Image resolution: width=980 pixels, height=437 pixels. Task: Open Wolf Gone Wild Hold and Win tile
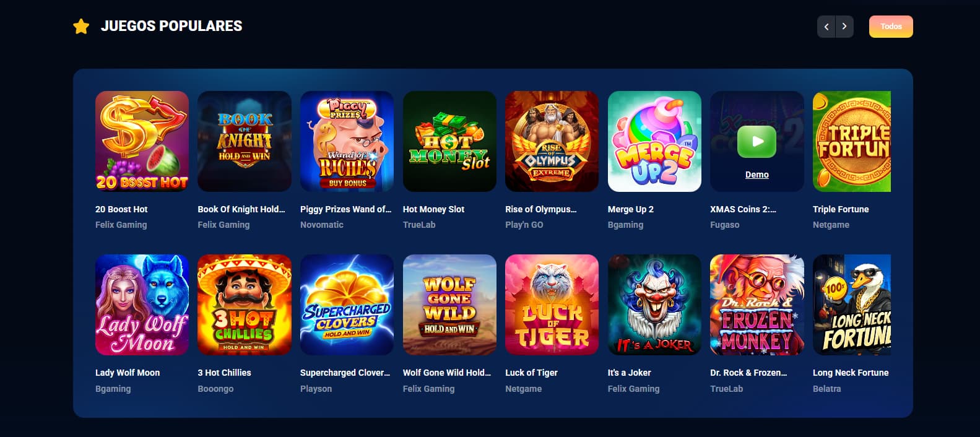pyautogui.click(x=449, y=305)
